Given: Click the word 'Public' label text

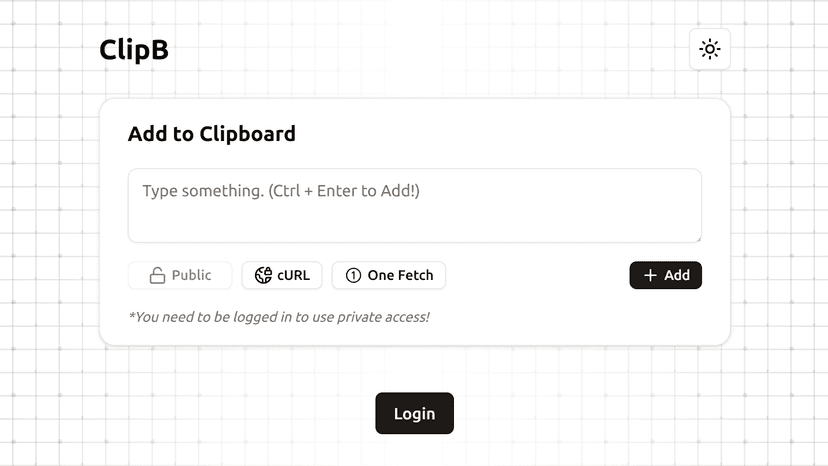Looking at the screenshot, I should coord(191,276).
